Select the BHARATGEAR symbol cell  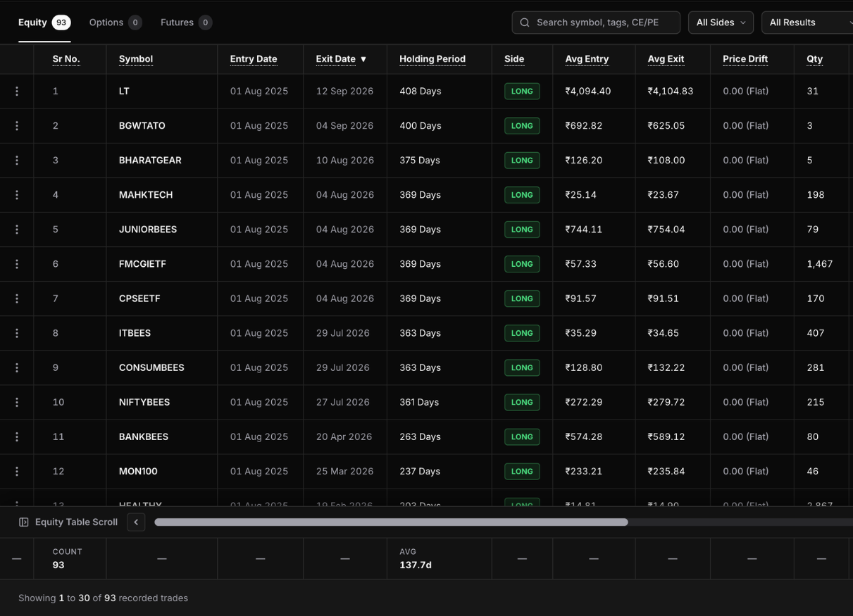[150, 161]
